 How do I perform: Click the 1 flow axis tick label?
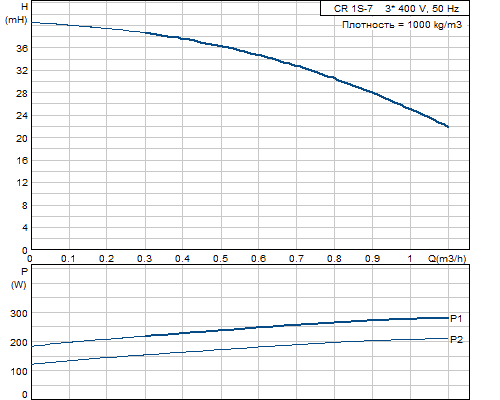[410, 259]
